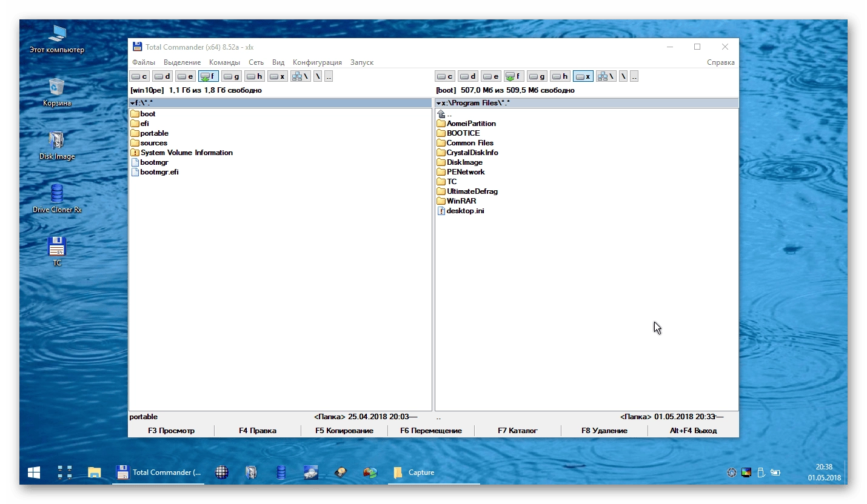Select the PENetwork folder
867x504 pixels.
pyautogui.click(x=461, y=172)
